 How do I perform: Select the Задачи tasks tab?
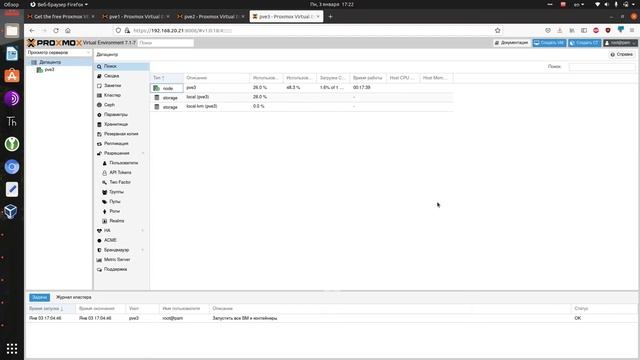(40, 298)
